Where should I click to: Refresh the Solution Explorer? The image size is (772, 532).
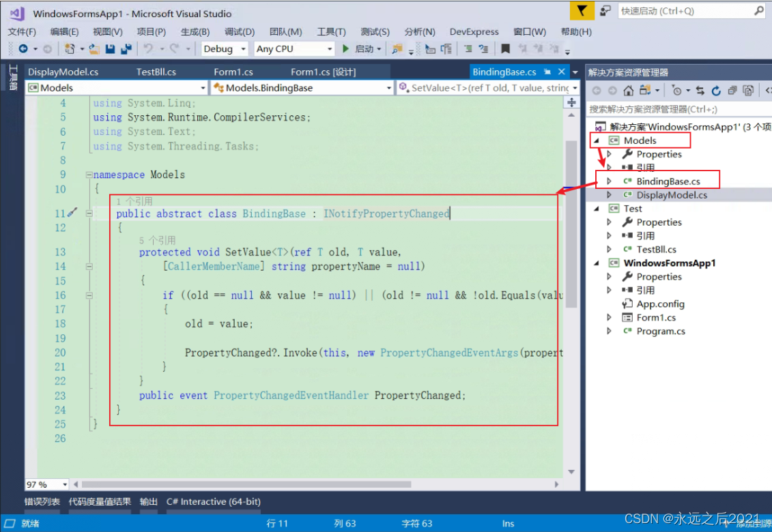point(717,90)
